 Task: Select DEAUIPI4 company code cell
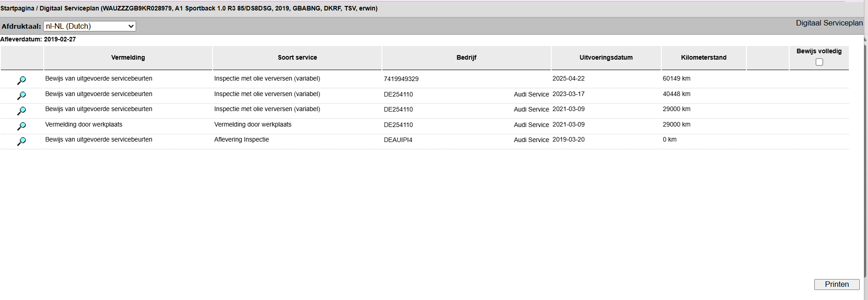[x=398, y=140]
